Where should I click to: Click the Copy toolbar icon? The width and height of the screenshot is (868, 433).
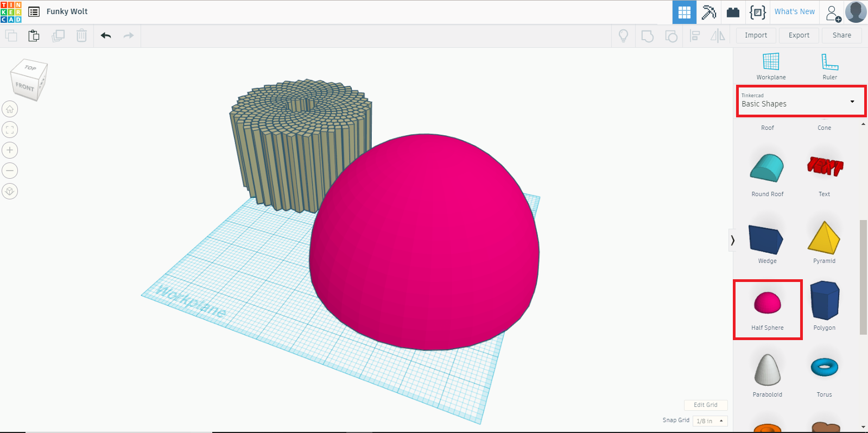pyautogui.click(x=11, y=36)
